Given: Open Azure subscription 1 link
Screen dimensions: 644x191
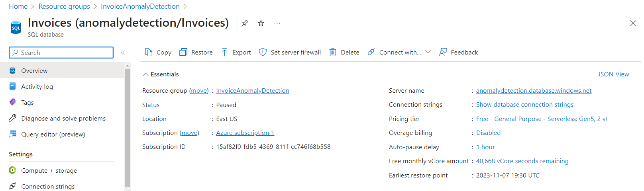Looking at the screenshot, I should click(x=245, y=133).
